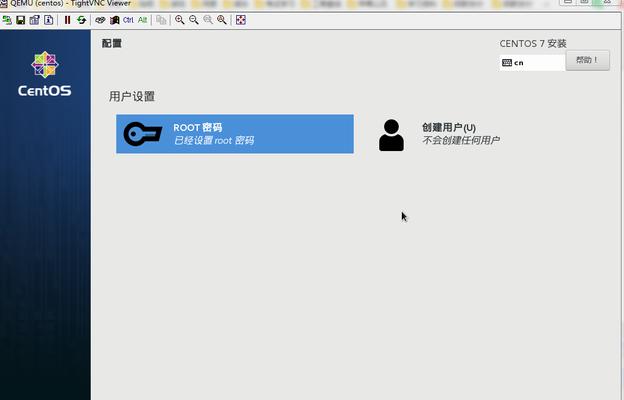Screen dimensions: 624x400
Task: Click the greyed Zoom 100% icon
Action: point(208,20)
